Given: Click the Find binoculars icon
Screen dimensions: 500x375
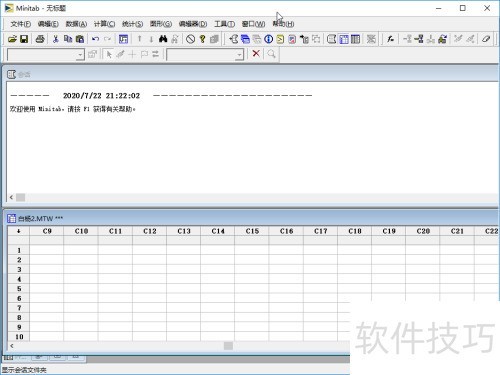Looking at the screenshot, I should 163,39.
